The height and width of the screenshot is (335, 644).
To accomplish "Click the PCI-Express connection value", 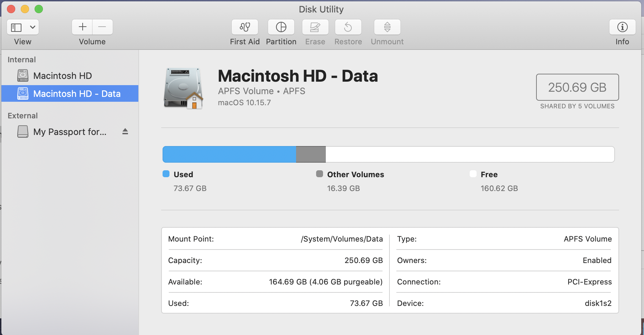I will pyautogui.click(x=589, y=282).
